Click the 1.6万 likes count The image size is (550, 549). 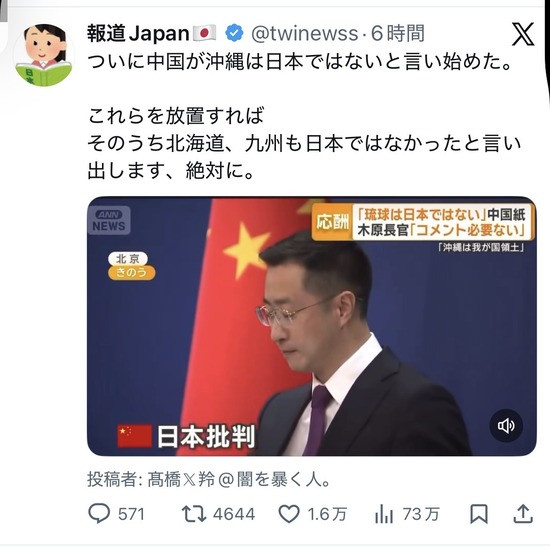[x=327, y=515]
